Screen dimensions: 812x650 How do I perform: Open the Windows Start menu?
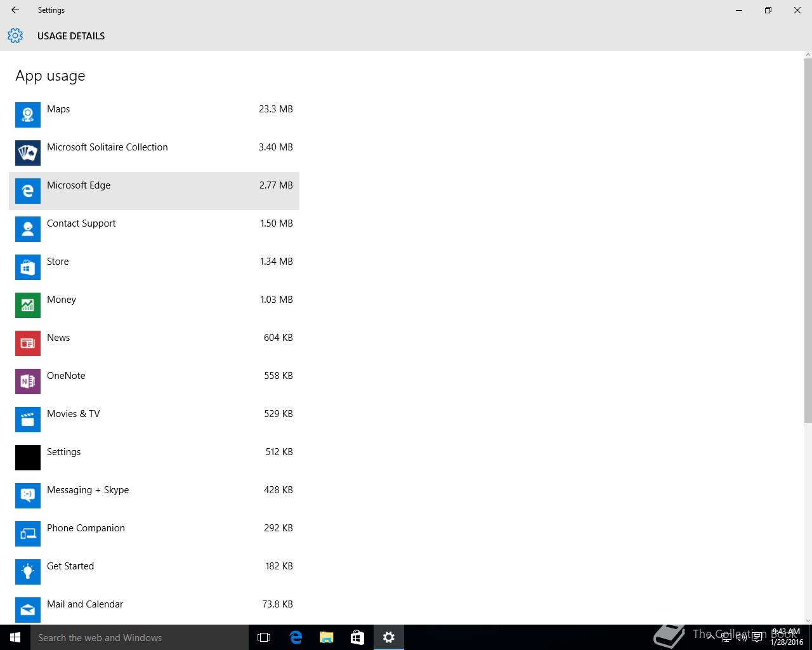pos(15,637)
